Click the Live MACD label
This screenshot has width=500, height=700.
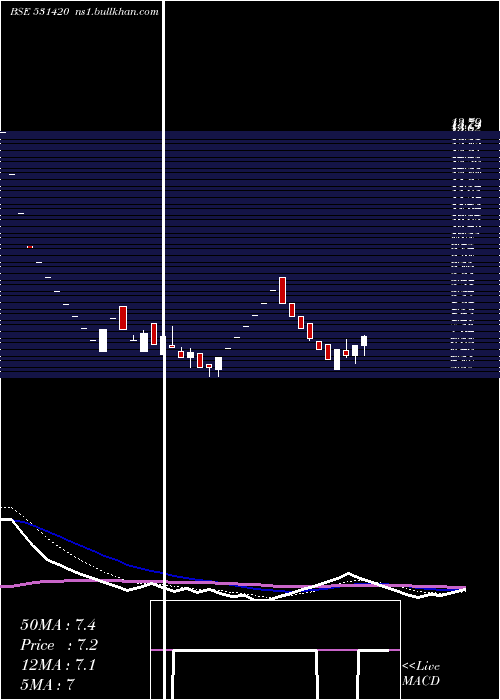coord(421,673)
